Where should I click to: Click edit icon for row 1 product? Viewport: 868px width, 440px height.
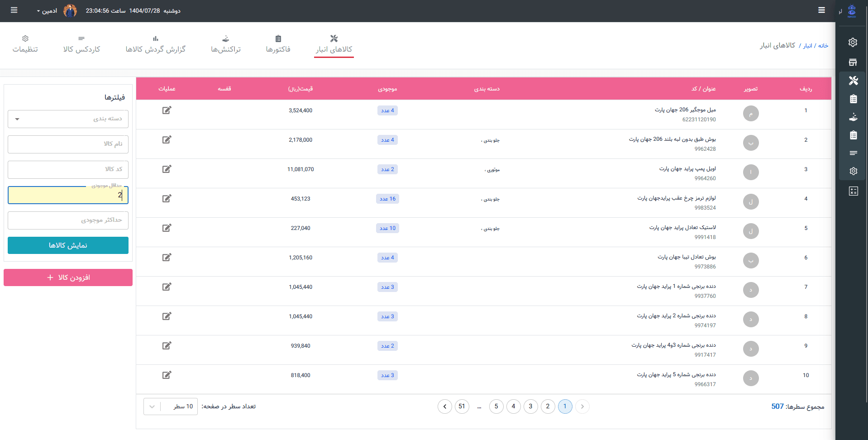(x=167, y=110)
